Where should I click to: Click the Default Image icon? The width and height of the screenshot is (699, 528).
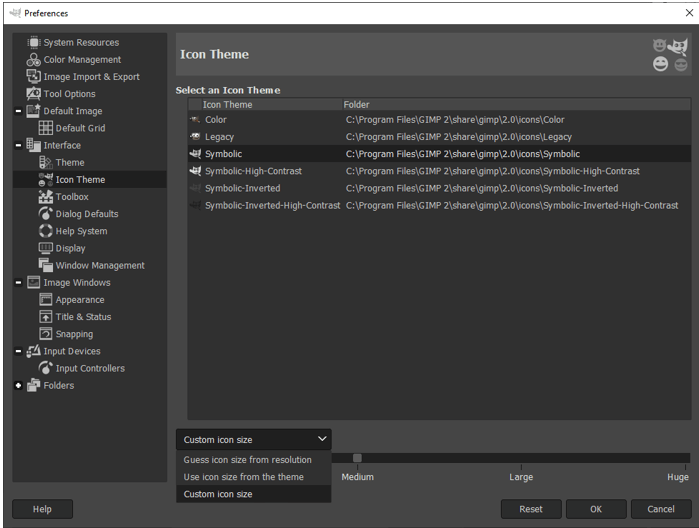click(33, 111)
